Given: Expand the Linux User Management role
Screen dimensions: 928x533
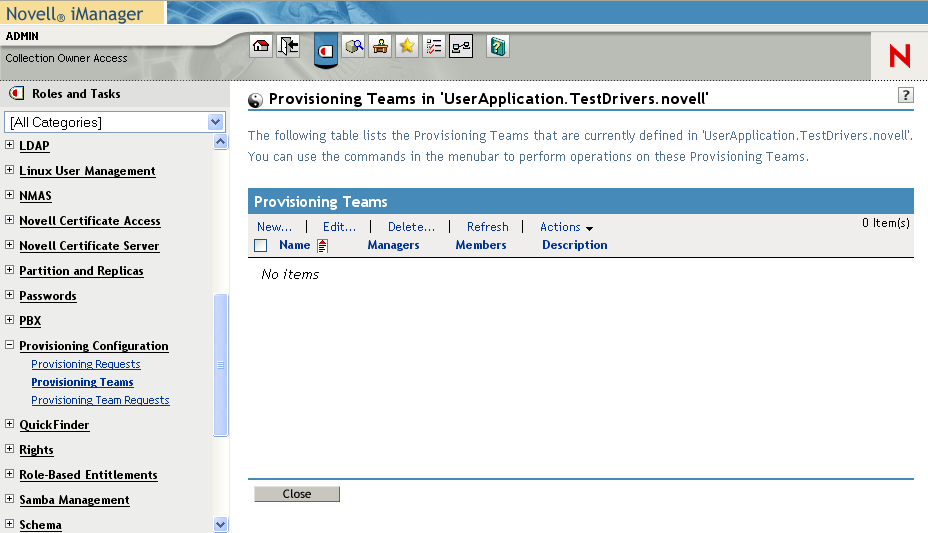Looking at the screenshot, I should click(x=9, y=170).
